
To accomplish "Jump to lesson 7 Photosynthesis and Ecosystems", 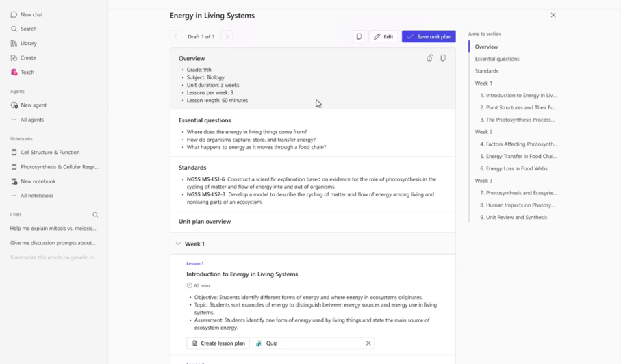I will pos(518,193).
